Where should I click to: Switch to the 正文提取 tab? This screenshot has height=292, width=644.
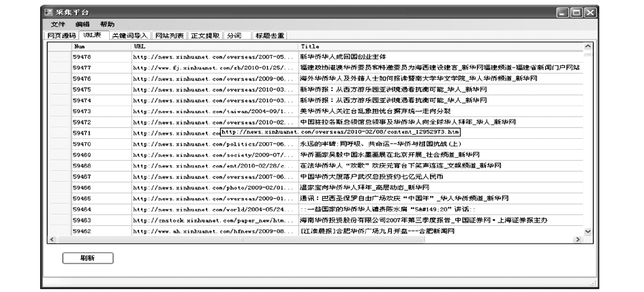click(x=204, y=35)
